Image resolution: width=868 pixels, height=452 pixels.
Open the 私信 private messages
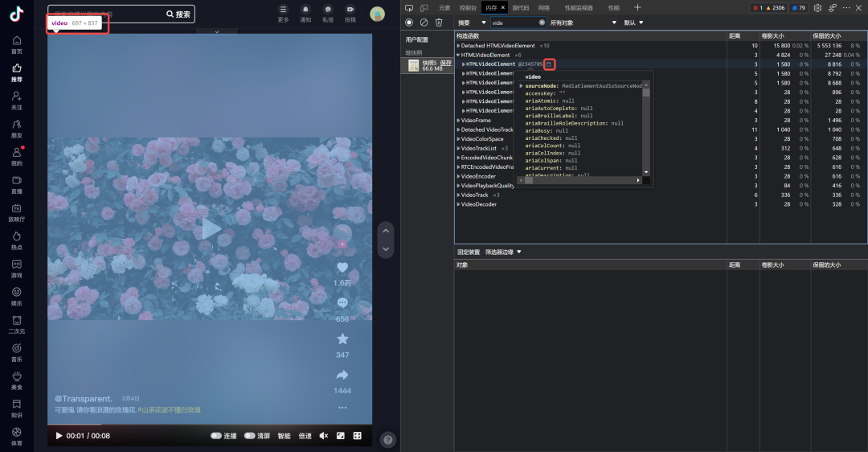[x=328, y=14]
